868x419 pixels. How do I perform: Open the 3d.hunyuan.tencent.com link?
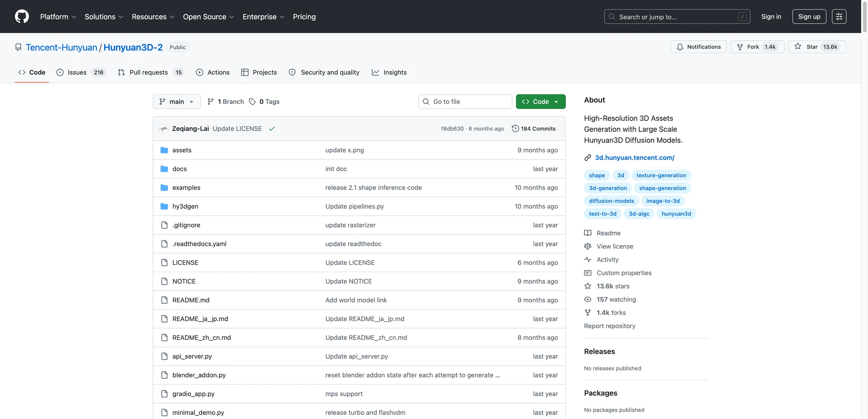(x=635, y=158)
